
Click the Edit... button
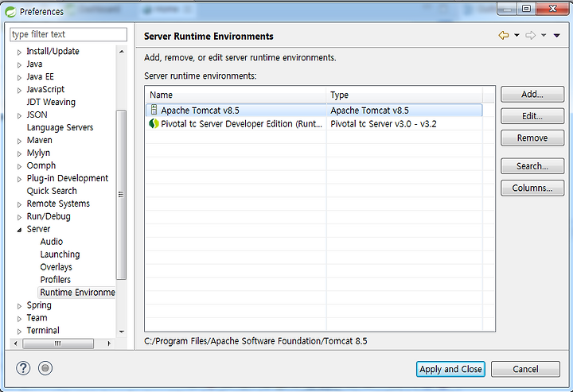pos(532,116)
